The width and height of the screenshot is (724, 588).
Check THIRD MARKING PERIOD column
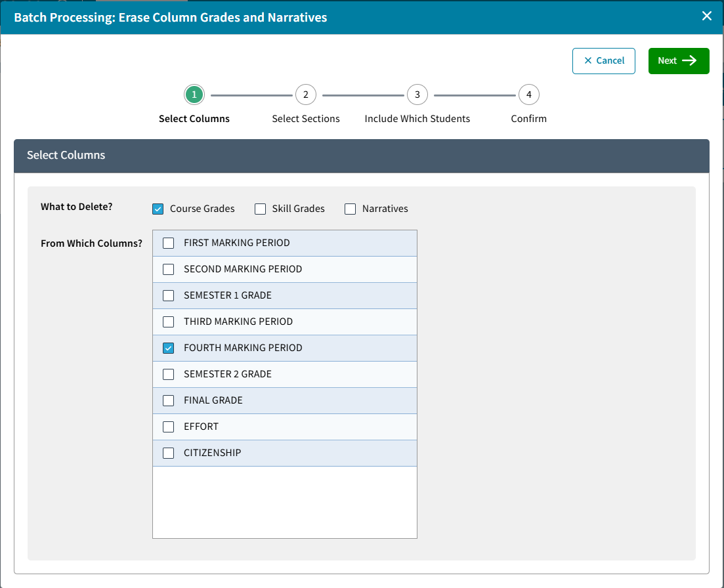click(x=169, y=322)
